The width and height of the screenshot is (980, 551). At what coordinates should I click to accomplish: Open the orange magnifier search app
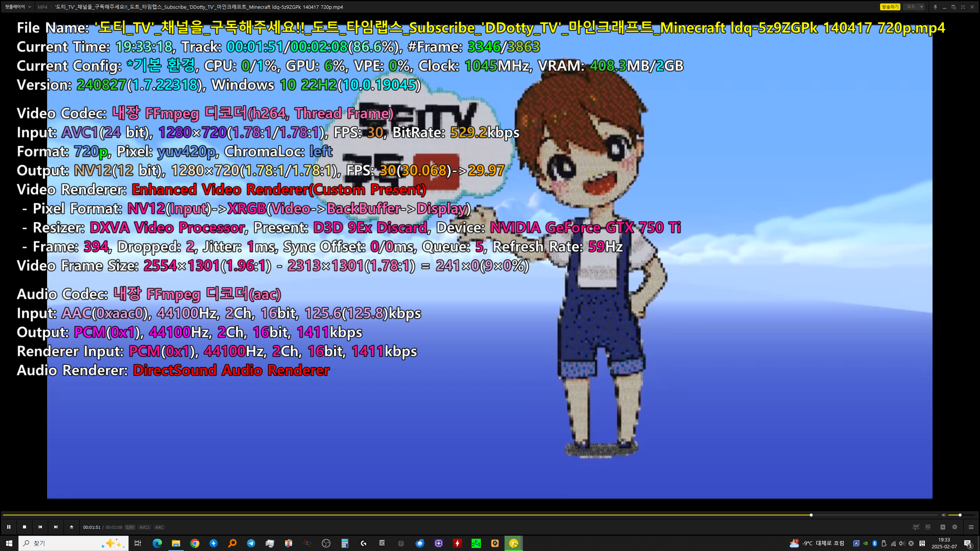point(232,543)
